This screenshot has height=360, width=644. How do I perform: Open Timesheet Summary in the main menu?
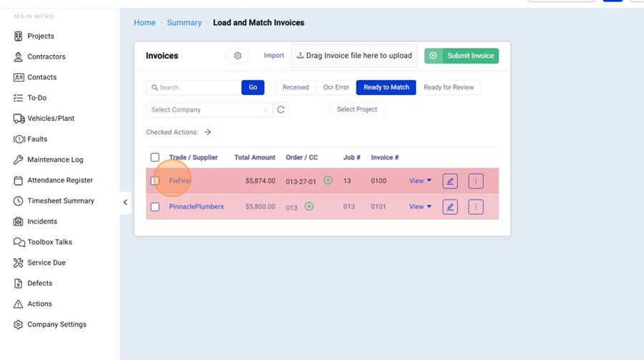pos(61,201)
